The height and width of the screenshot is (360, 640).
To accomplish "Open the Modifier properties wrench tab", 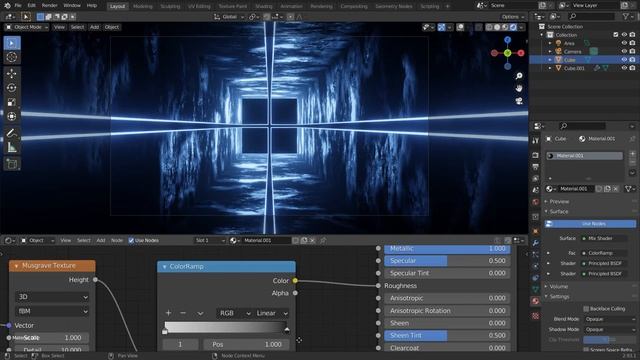I will [536, 243].
